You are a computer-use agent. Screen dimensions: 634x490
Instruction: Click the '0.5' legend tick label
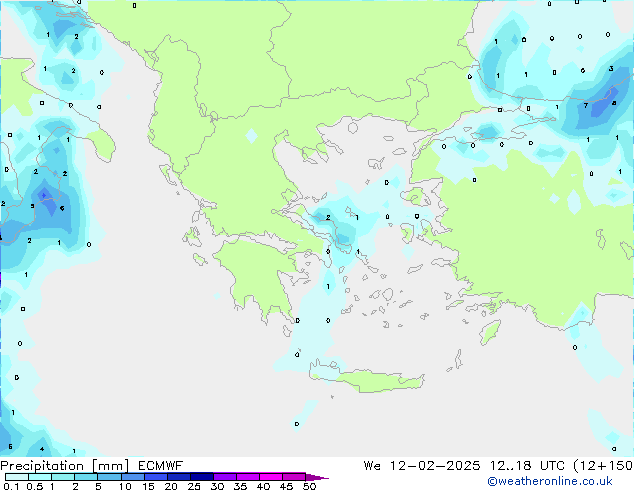click(x=35, y=486)
